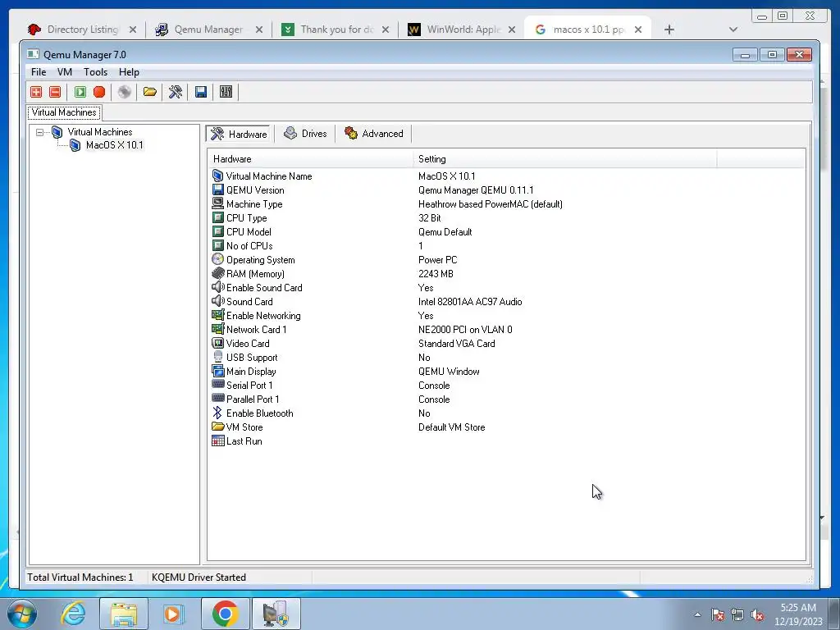Click the VM Store folder icon
Screen dimensions: 840x630
point(217,427)
